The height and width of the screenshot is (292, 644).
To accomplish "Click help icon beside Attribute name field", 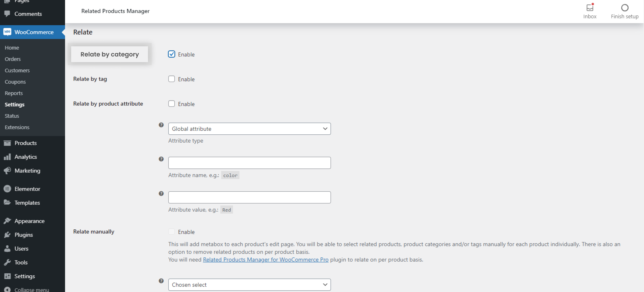I will pyautogui.click(x=161, y=159).
